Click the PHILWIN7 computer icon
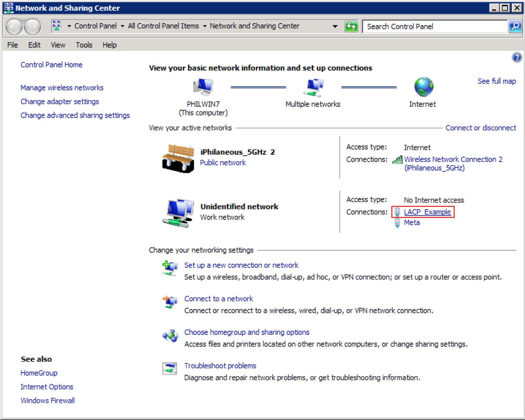The height and width of the screenshot is (420, 525). point(203,87)
